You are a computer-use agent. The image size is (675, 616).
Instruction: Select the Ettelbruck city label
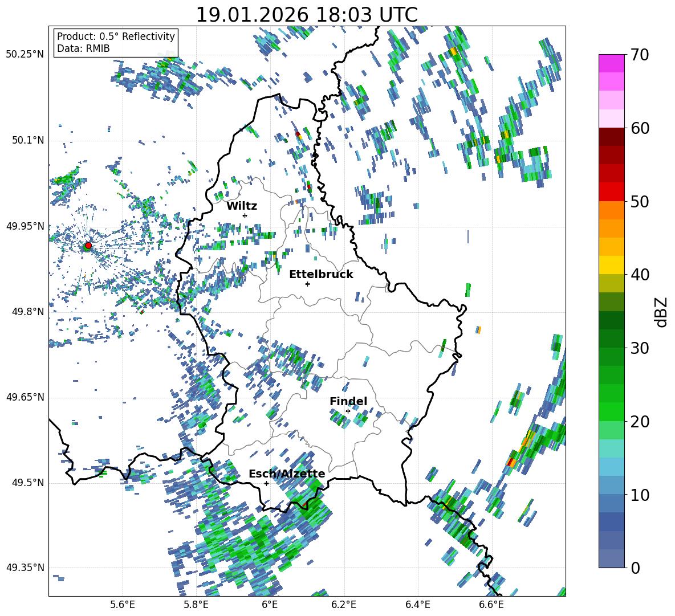click(321, 275)
